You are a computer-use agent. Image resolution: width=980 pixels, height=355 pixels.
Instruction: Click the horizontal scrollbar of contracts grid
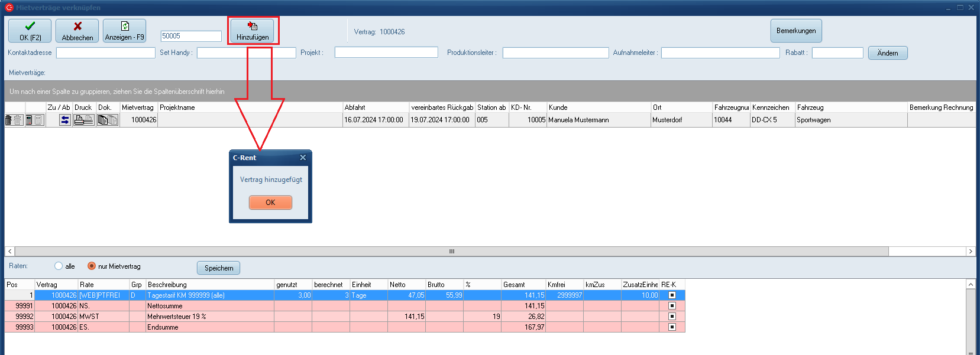tap(451, 252)
